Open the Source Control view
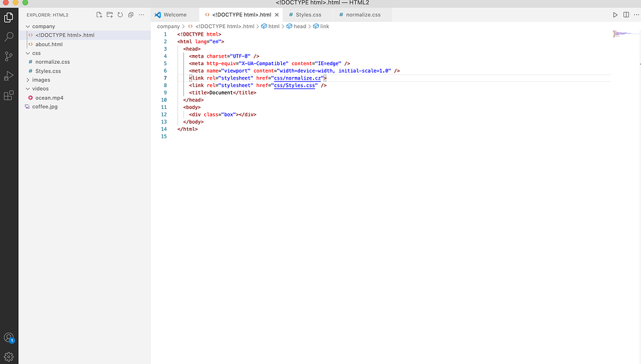Image resolution: width=641 pixels, height=364 pixels. click(8, 56)
